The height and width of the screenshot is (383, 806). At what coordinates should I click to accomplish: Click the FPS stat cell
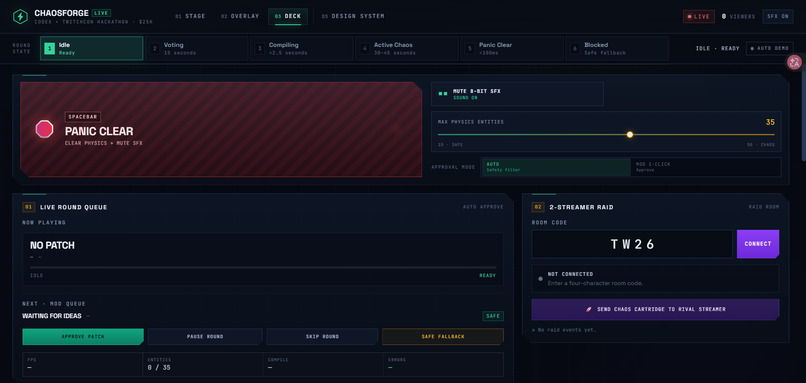coord(83,364)
